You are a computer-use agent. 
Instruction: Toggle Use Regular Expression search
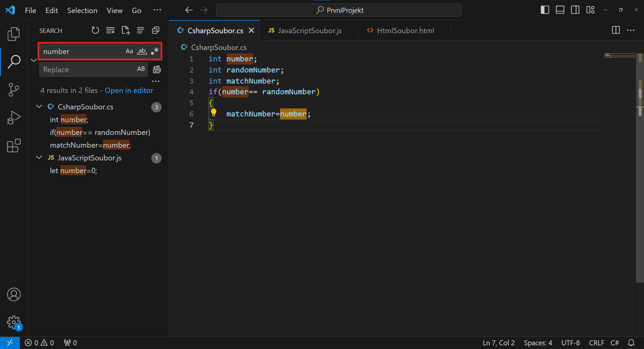(x=155, y=51)
